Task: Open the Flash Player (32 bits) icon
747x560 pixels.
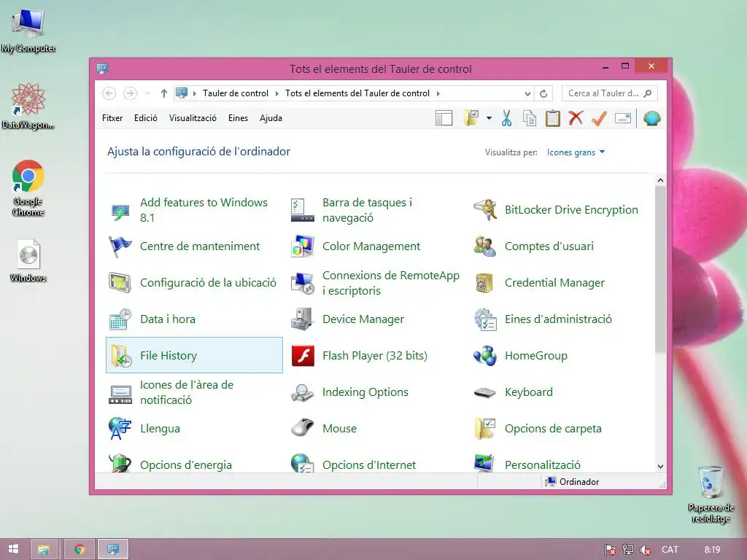Action: tap(303, 356)
